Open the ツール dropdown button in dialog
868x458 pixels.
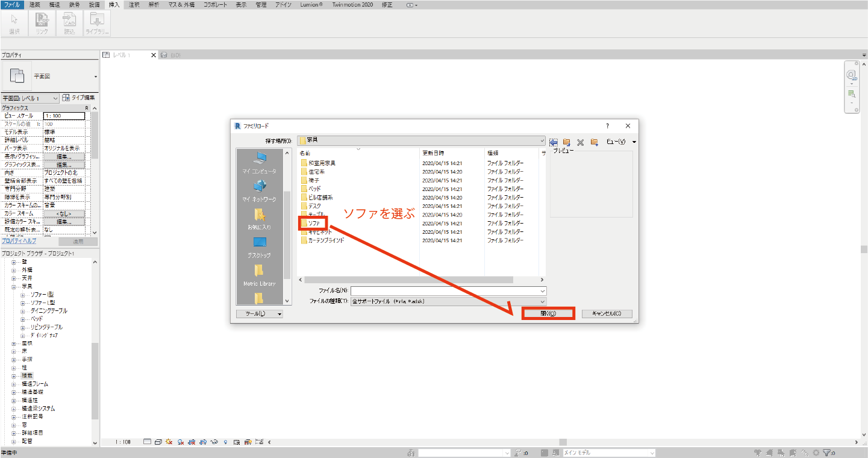click(260, 314)
